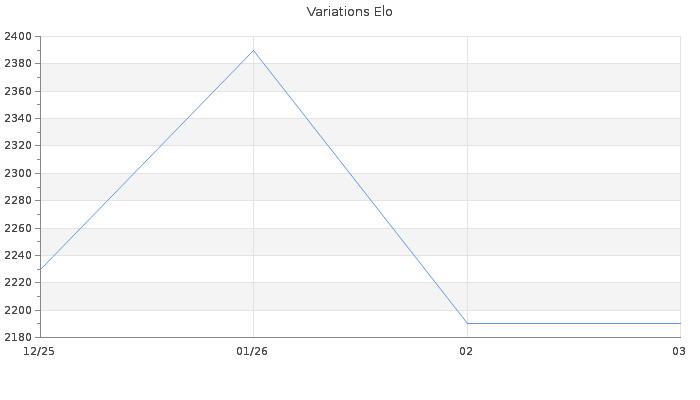
Task: Click the 2260 y-axis label
Action: click(19, 228)
